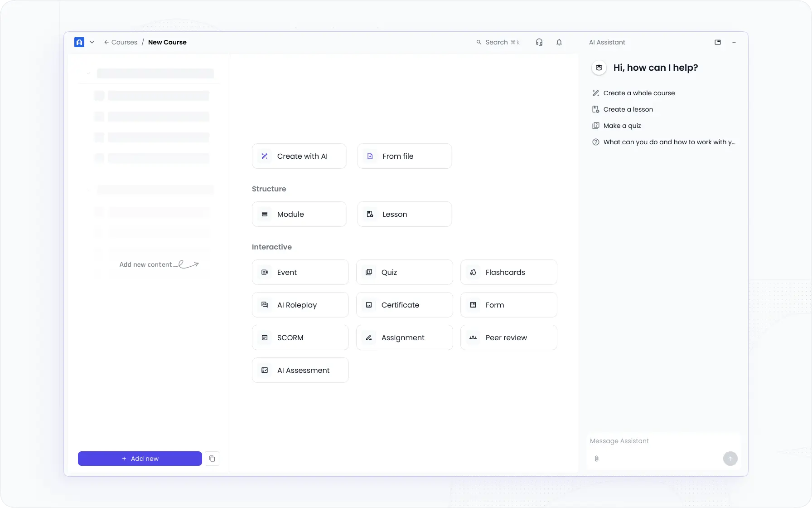Toggle the AI Assistant panel layout icon
Viewport: 812px width, 508px height.
click(x=718, y=42)
